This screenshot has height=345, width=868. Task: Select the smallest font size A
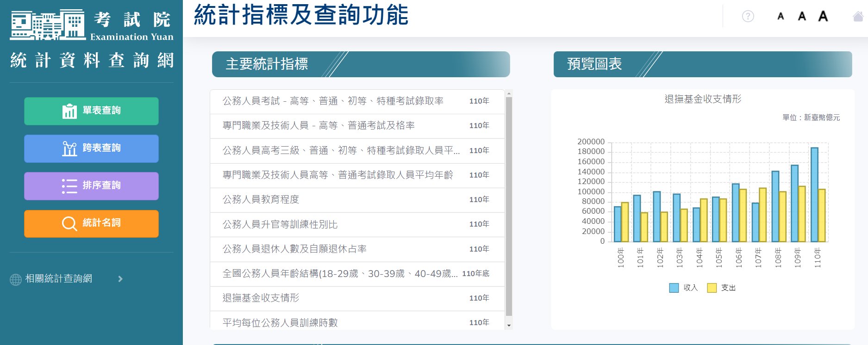(781, 17)
